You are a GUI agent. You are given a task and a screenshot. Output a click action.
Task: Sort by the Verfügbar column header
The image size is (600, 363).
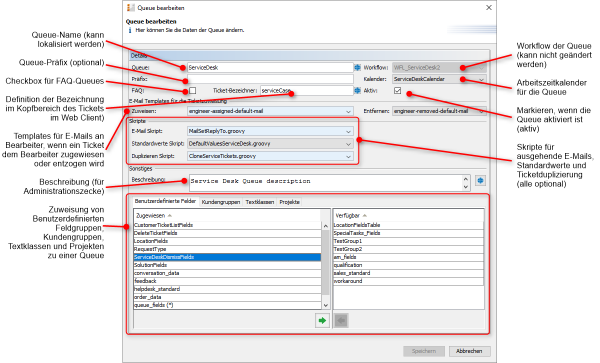[408, 215]
